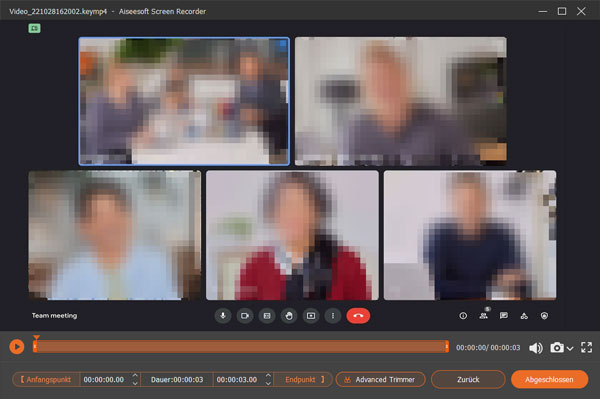Increase the start time stepper value
This screenshot has height=399, width=600.
click(135, 376)
